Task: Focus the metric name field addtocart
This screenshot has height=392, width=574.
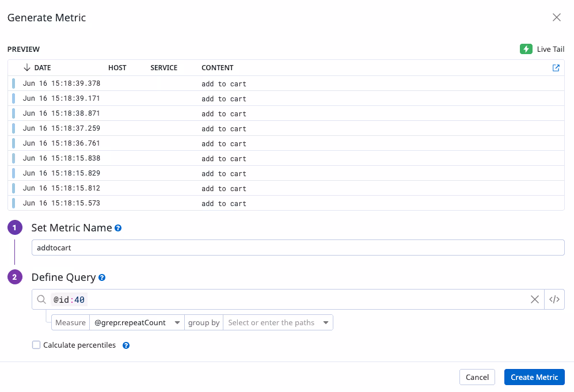Action: pyautogui.click(x=298, y=248)
